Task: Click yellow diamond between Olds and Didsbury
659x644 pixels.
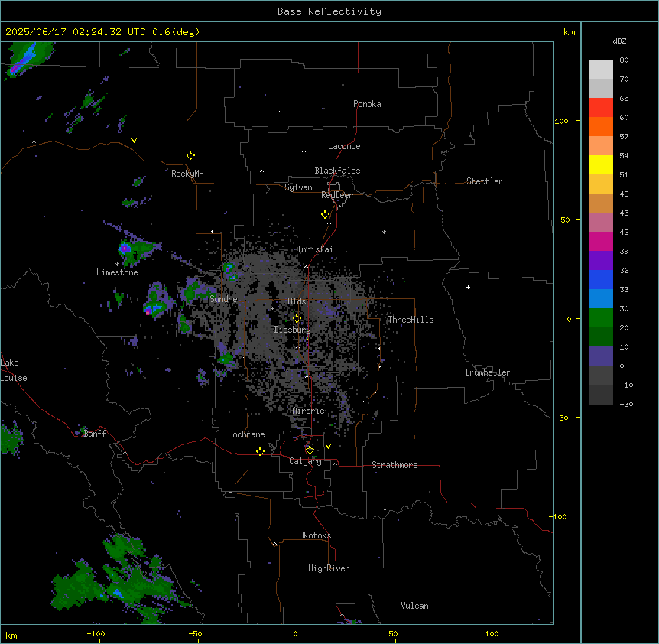Action: 297,319
